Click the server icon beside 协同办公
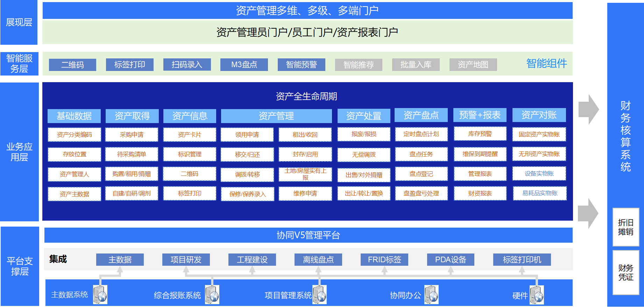This screenshot has height=307, width=644. pos(431,294)
